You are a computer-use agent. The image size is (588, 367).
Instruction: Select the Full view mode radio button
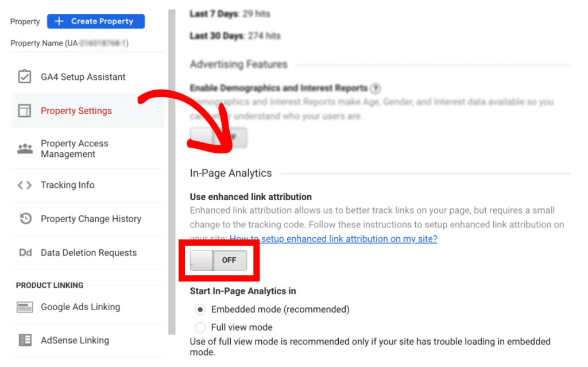coord(200,327)
